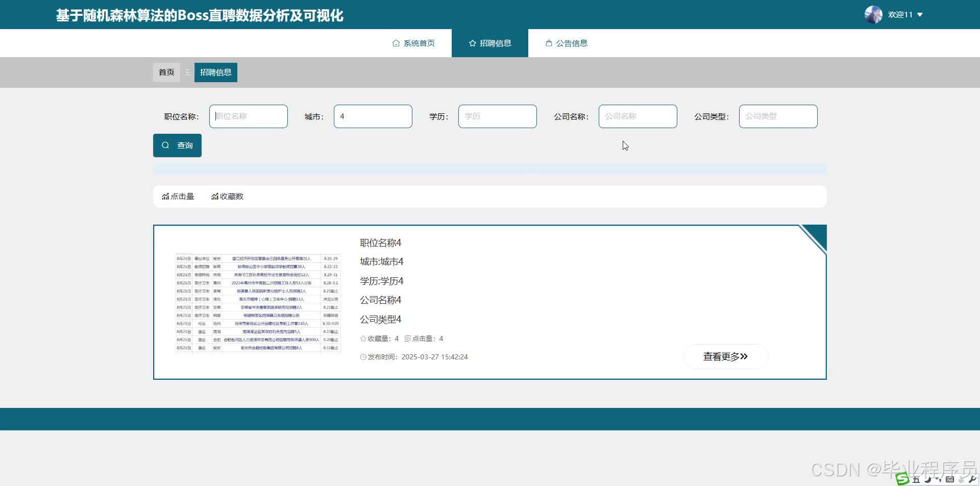980x486 pixels.
Task: Expand the 欢迎11 user dropdown arrow
Action: (x=920, y=15)
